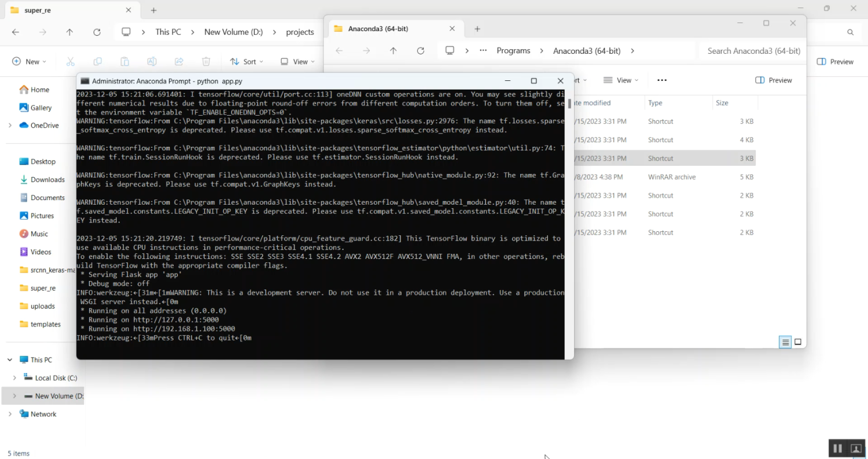This screenshot has width=868, height=459.
Task: Refresh the super_re window
Action: coord(97,32)
